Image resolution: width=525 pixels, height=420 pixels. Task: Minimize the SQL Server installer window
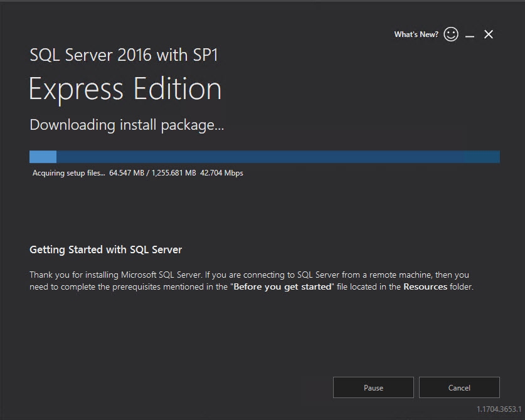tap(470, 35)
